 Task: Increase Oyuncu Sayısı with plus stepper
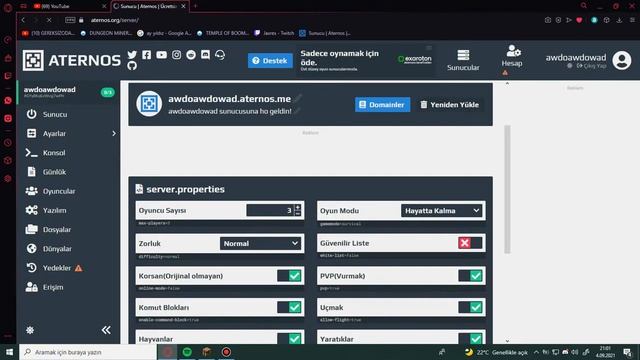click(298, 207)
